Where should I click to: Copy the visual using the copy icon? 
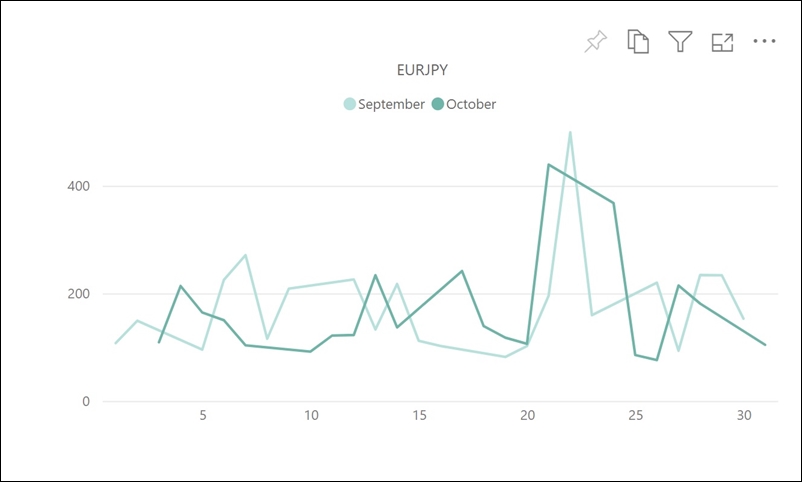click(x=638, y=41)
